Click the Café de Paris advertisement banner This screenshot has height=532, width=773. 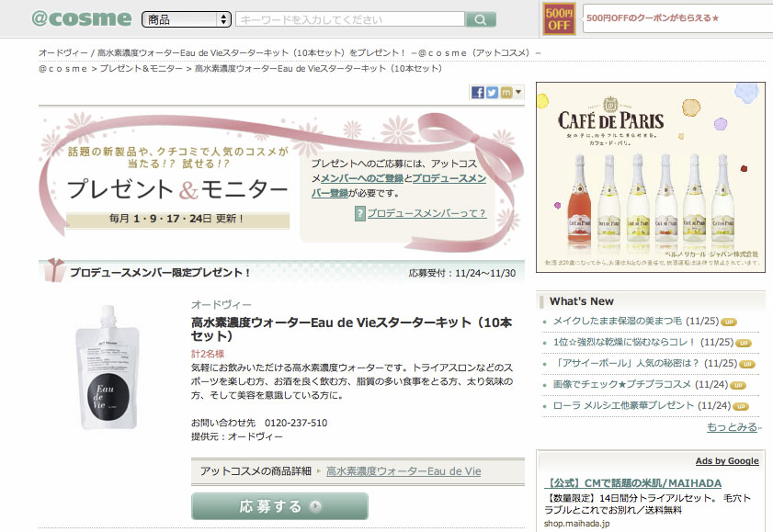(x=651, y=177)
